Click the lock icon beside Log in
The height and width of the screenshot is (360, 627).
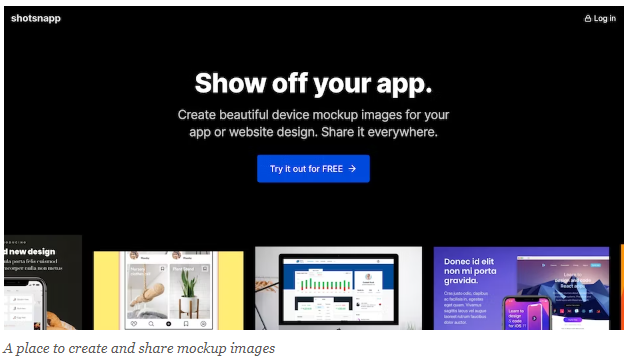588,18
